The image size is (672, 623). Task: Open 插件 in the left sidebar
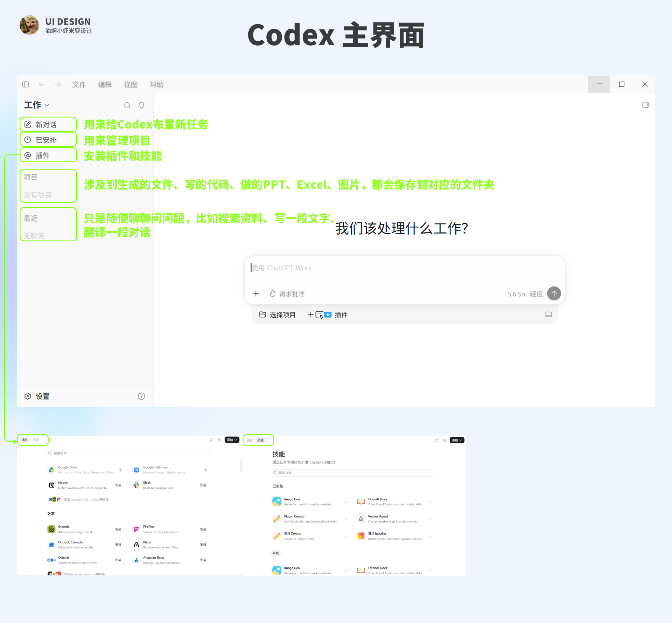[x=48, y=155]
